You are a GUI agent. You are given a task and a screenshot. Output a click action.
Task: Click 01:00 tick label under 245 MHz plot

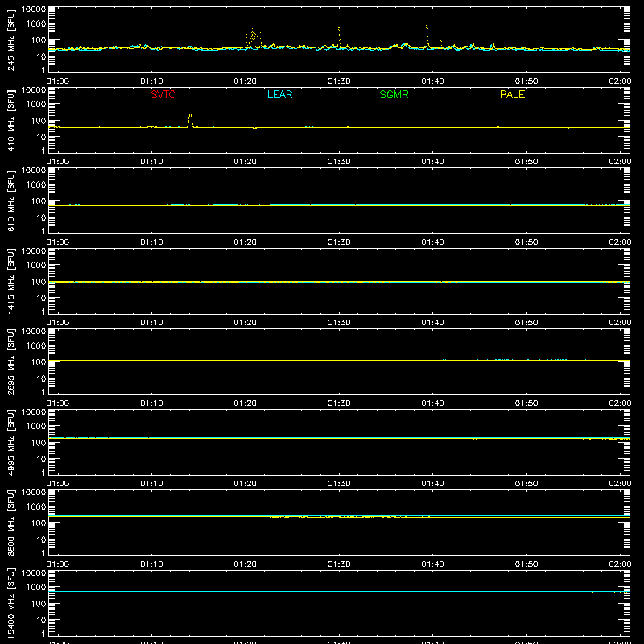coord(58,81)
